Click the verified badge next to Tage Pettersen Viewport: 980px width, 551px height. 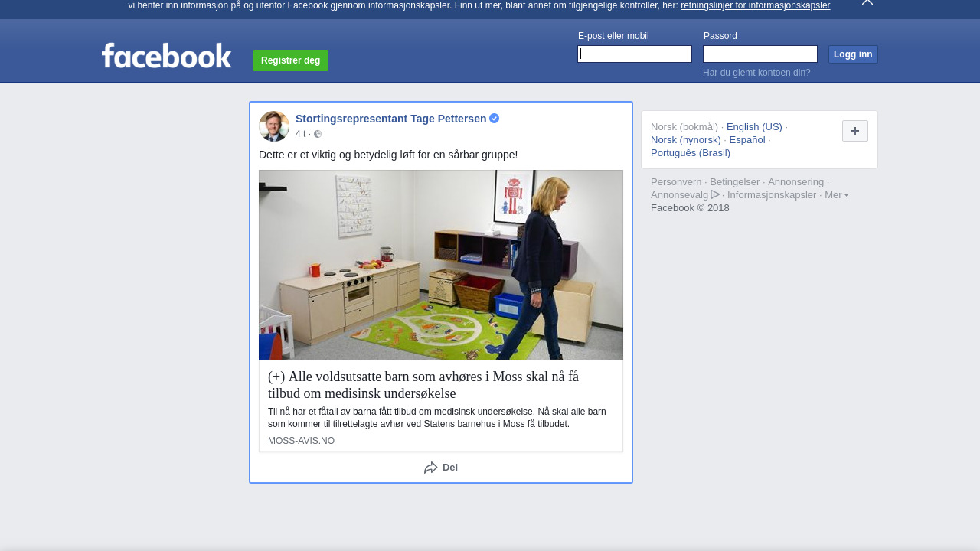click(495, 119)
